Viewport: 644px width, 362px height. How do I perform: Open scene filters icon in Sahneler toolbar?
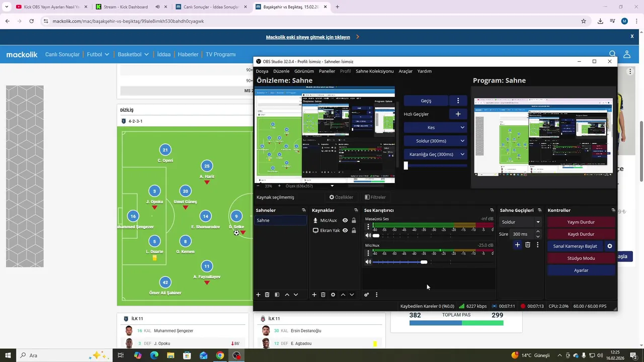click(277, 295)
